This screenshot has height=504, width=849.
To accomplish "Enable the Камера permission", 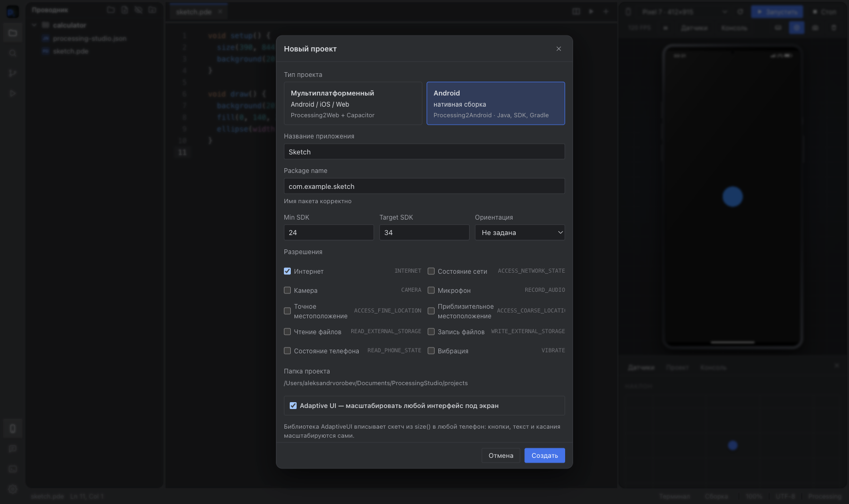I will pos(287,290).
